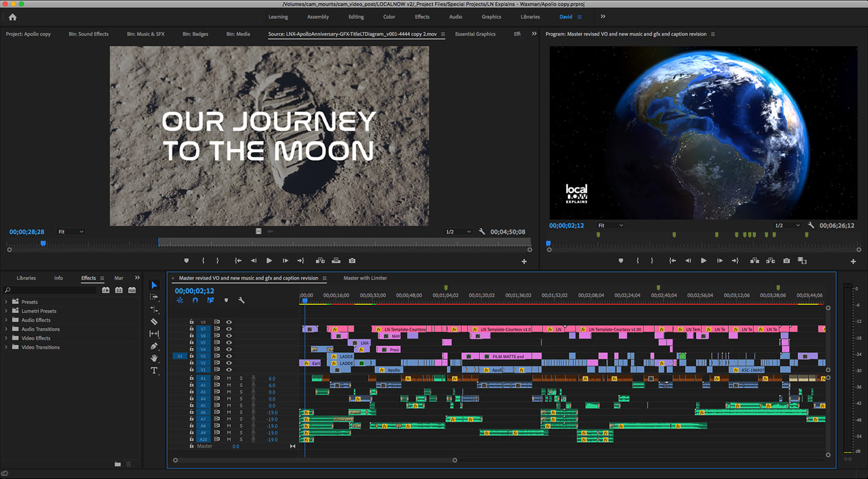
Task: Open Source monitor 1/2 resolution dropdown
Action: pyautogui.click(x=458, y=232)
